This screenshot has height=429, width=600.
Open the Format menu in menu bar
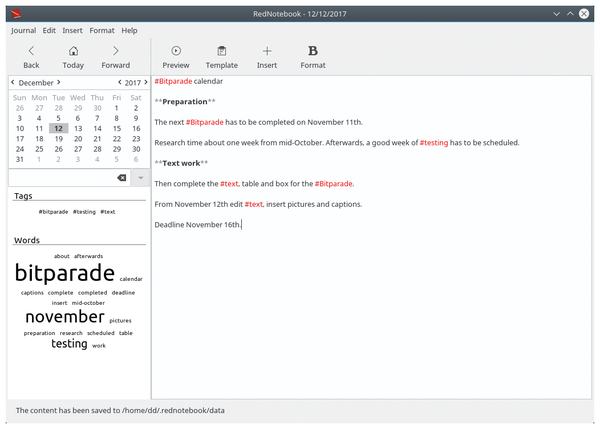[x=102, y=31]
